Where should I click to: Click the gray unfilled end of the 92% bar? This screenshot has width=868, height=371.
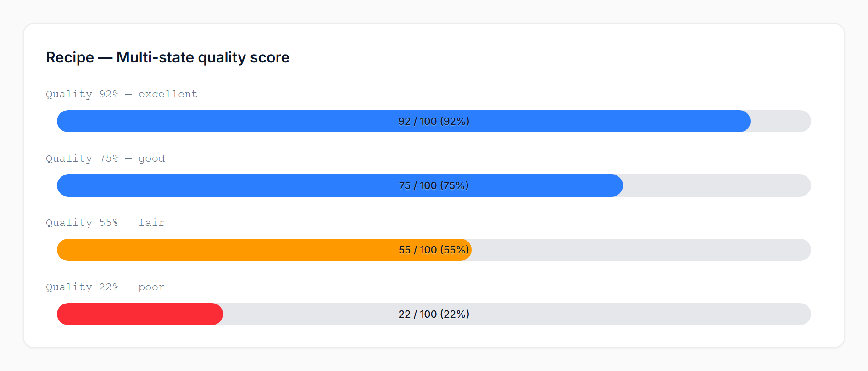click(781, 121)
